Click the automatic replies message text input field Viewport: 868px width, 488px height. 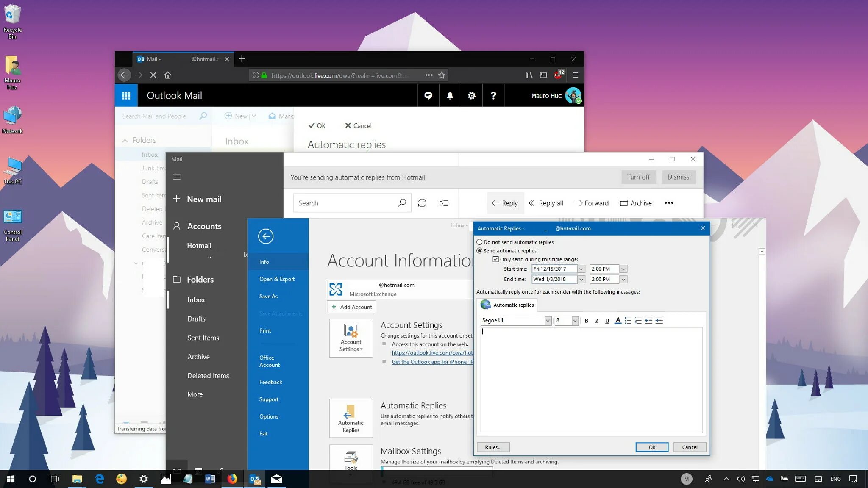pos(591,379)
